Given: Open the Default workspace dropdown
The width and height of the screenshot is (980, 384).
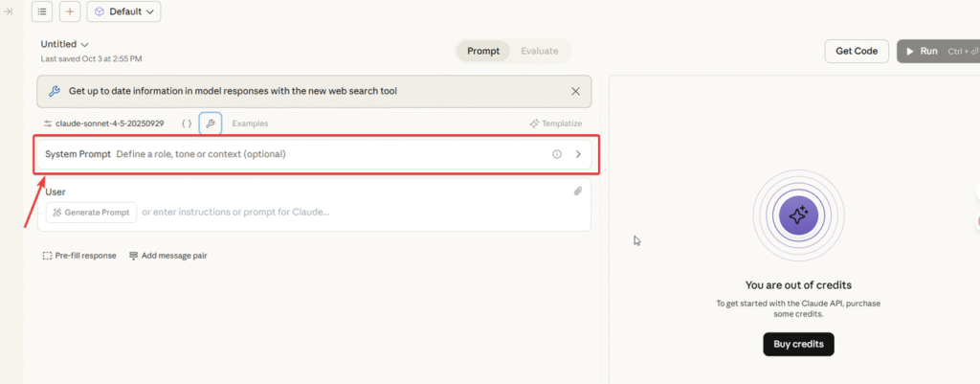Looking at the screenshot, I should click(x=123, y=11).
